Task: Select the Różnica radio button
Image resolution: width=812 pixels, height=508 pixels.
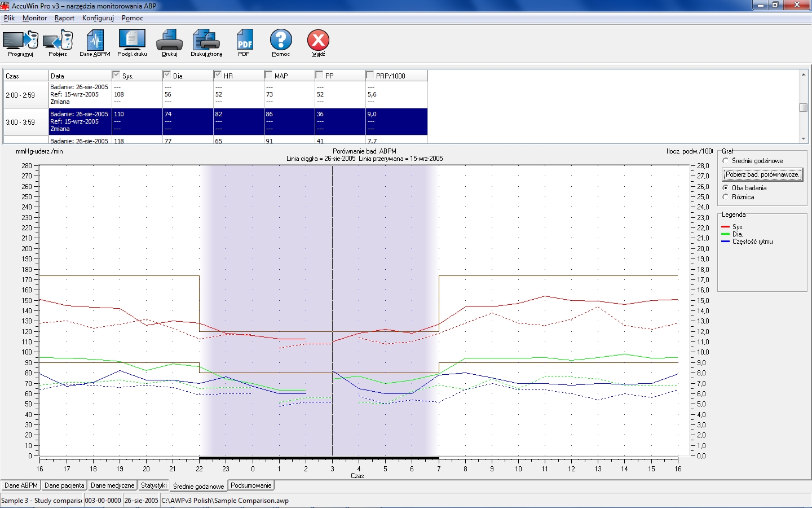Action: coord(725,197)
